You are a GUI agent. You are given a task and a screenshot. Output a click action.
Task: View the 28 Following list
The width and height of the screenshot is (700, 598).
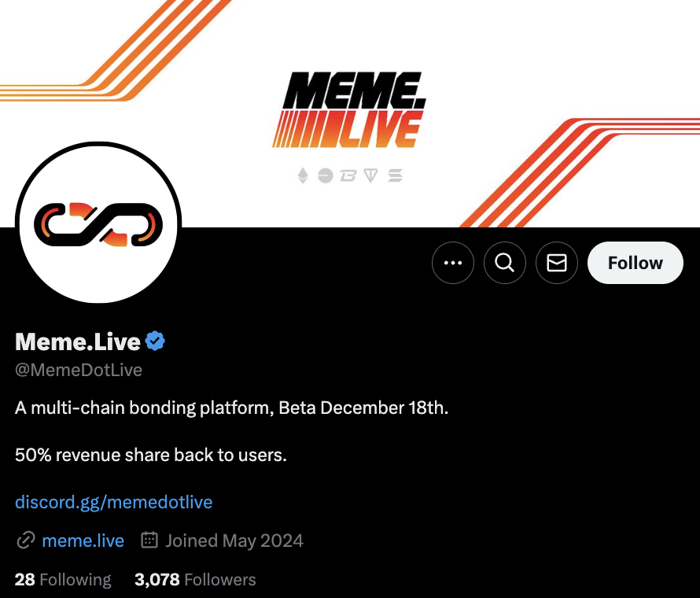click(63, 579)
